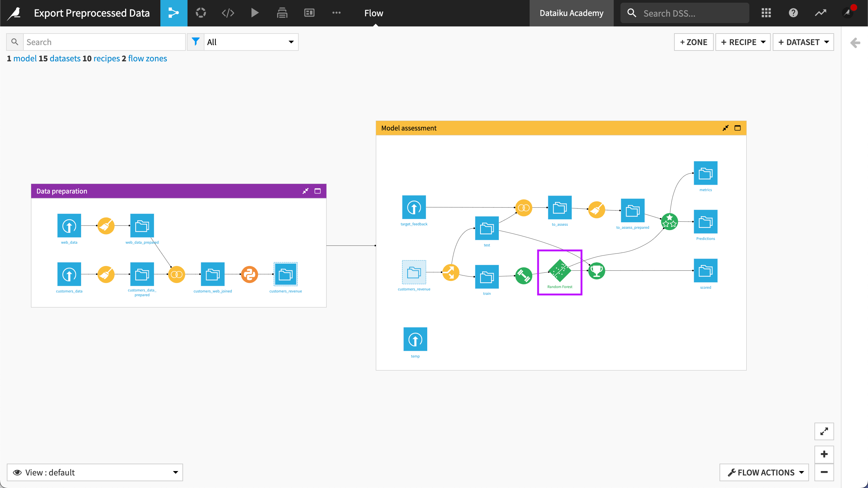Maximize the Data preparation zone view
The width and height of the screenshot is (868, 488).
317,191
